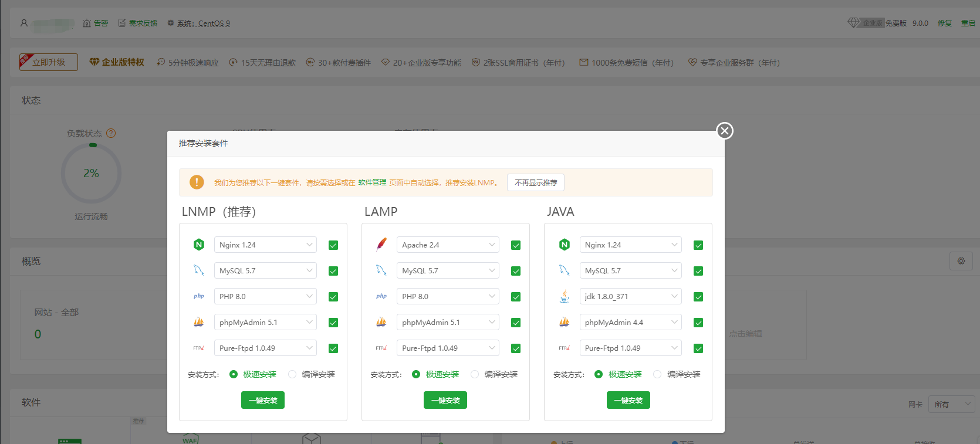Click 30+款付费插件 feature text
980x444 pixels.
click(344, 63)
